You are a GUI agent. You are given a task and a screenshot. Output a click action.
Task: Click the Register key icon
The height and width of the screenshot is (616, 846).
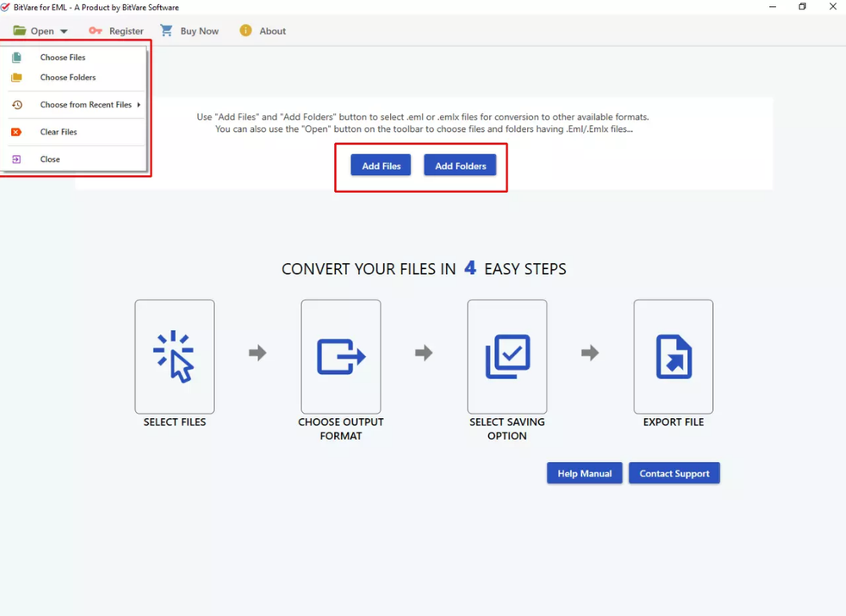coord(96,30)
